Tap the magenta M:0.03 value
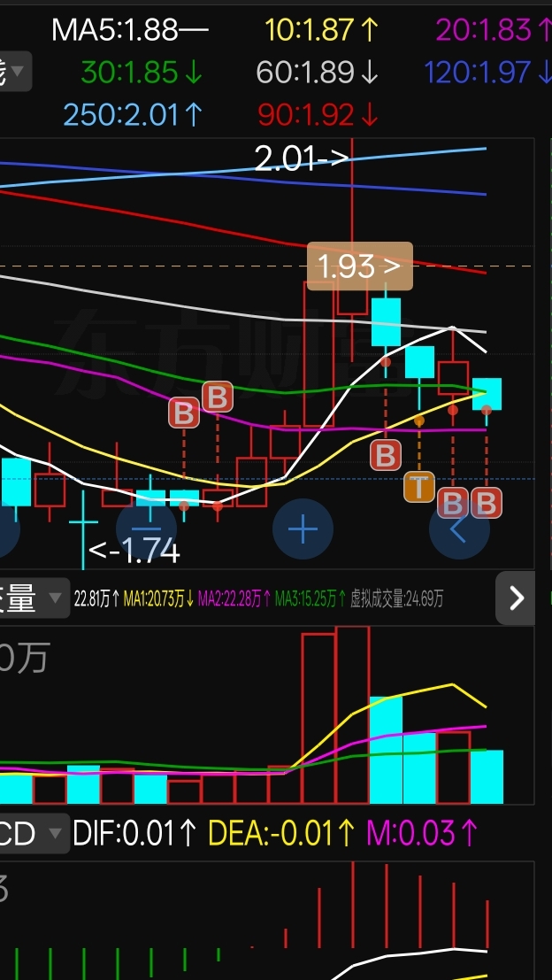The image size is (552, 980). pyautogui.click(x=422, y=833)
